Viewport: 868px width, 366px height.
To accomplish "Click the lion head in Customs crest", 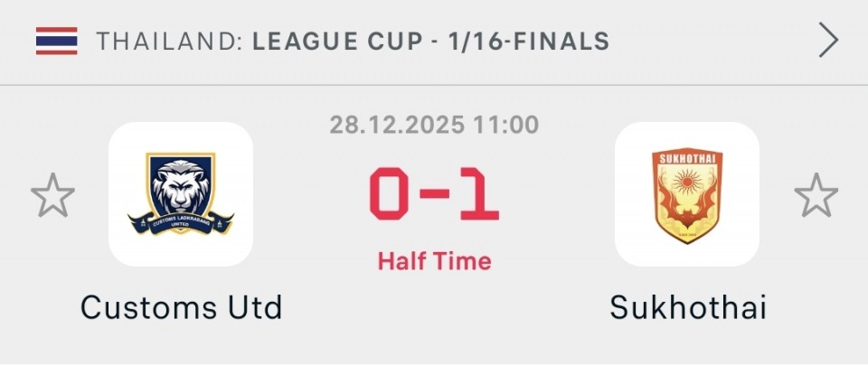I will 181,185.
